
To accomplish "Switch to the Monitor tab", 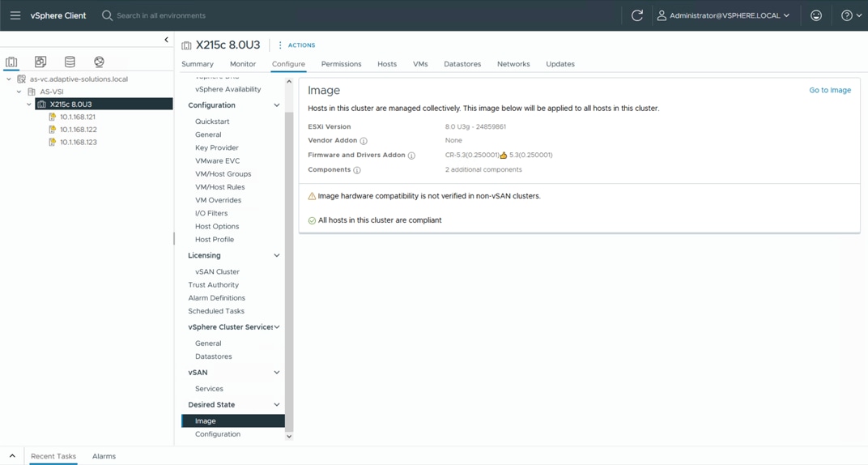I will click(242, 64).
